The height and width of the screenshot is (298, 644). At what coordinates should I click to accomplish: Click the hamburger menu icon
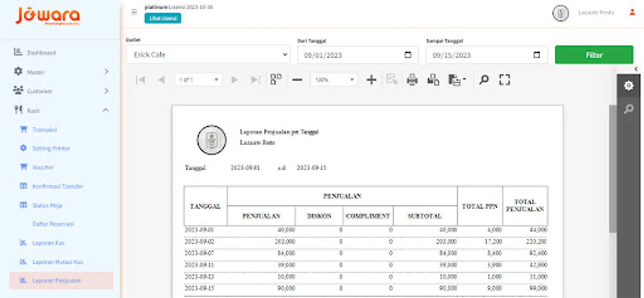tap(134, 12)
